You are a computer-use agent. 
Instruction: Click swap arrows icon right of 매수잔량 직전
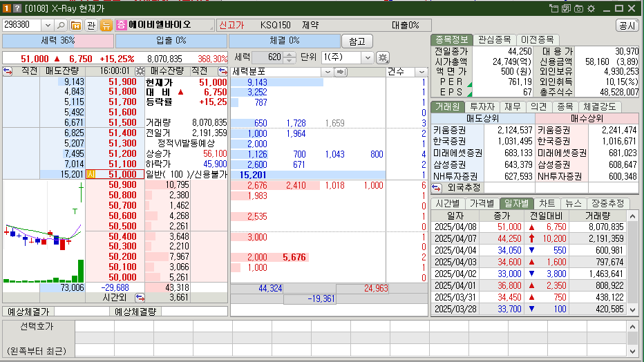pos(222,71)
